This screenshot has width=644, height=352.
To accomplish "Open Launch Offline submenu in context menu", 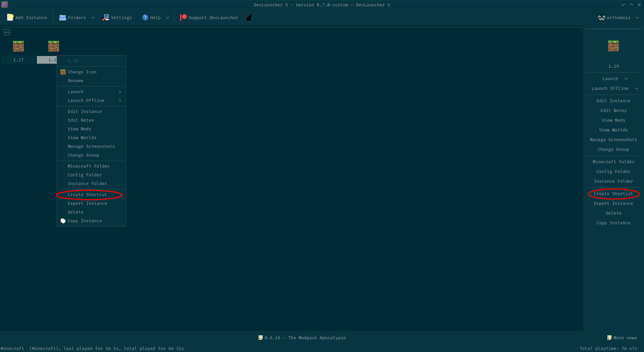I will [91, 101].
